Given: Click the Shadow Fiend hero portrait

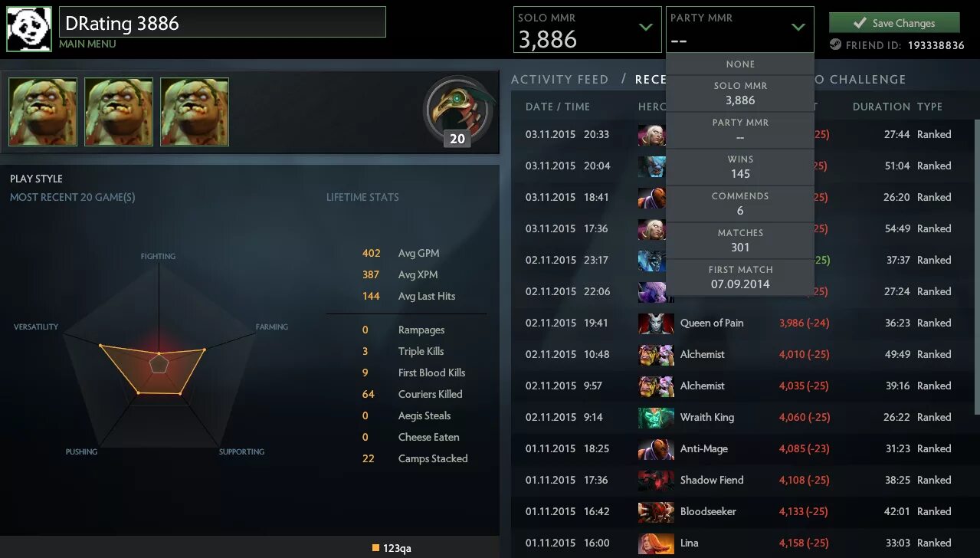Looking at the screenshot, I should [656, 481].
